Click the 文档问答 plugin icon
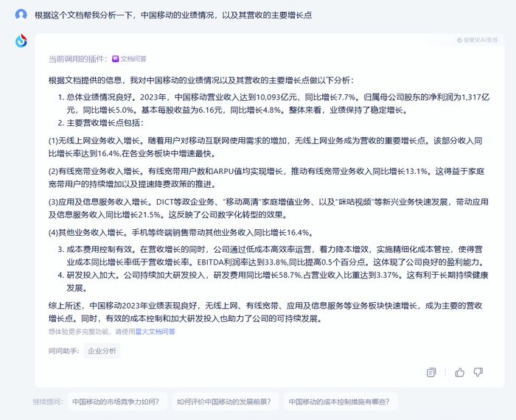Screen dimensions: 516x420 pyautogui.click(x=115, y=59)
